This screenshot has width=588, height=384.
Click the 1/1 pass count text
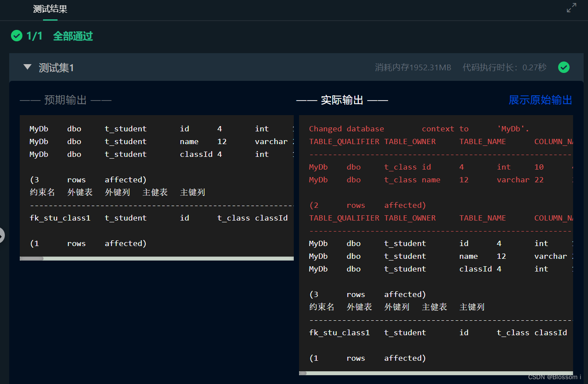34,36
